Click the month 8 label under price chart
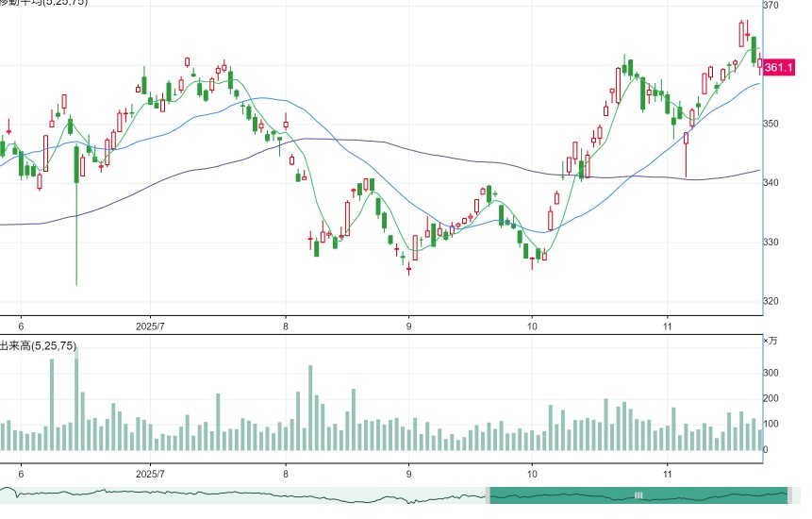Viewport: 812px width, 519px height. (286, 326)
